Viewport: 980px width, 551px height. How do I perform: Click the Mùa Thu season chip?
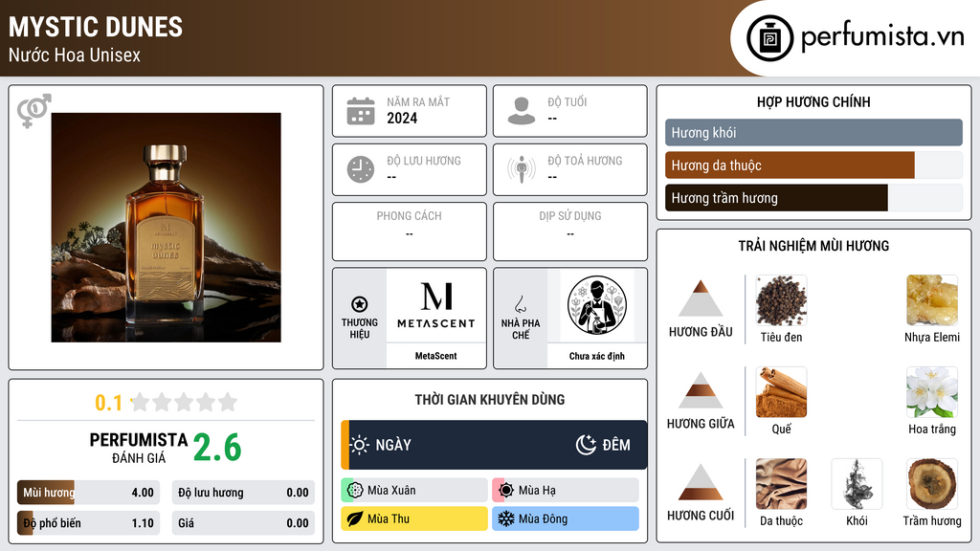pyautogui.click(x=414, y=518)
